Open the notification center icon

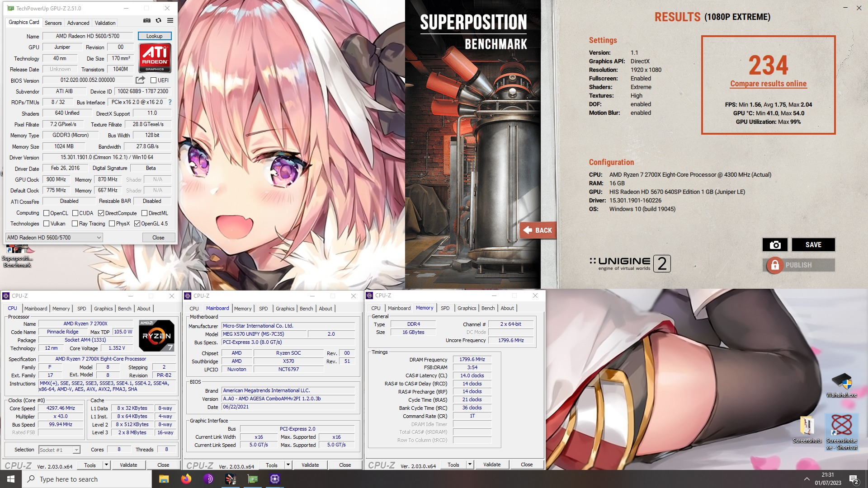pos(854,479)
